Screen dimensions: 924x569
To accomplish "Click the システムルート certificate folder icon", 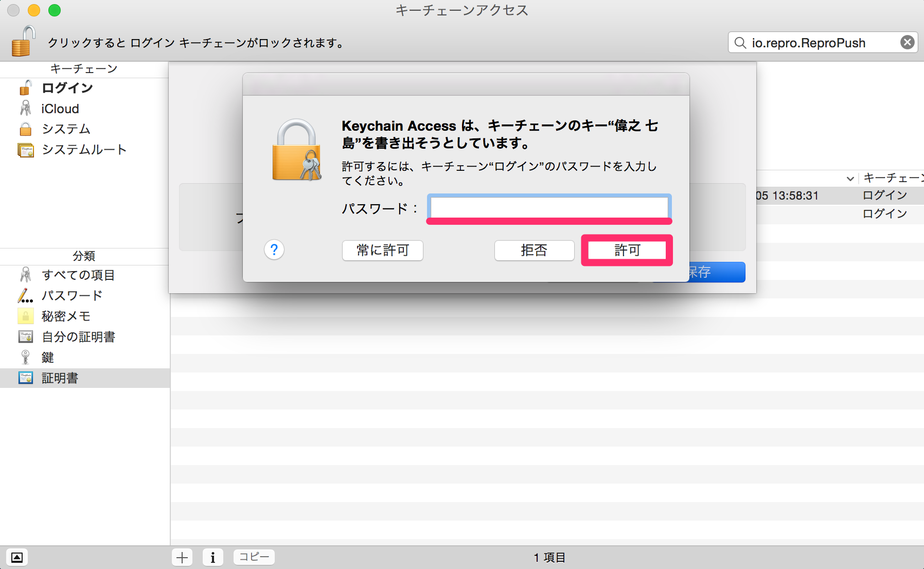I will click(26, 150).
